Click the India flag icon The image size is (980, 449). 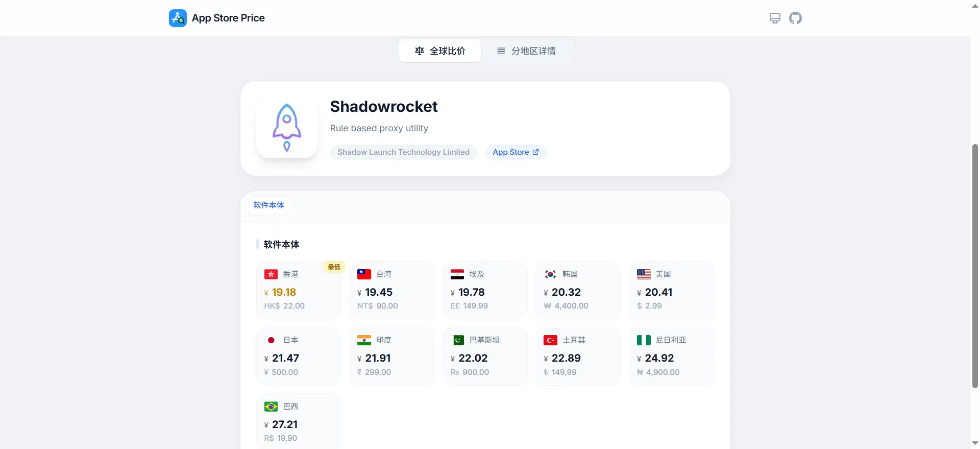click(364, 340)
